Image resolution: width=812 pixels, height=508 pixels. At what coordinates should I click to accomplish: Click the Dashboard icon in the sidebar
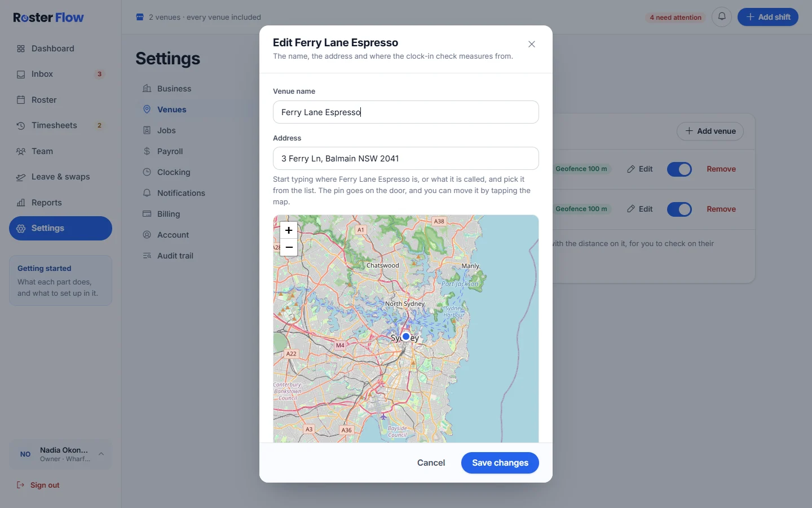(21, 49)
